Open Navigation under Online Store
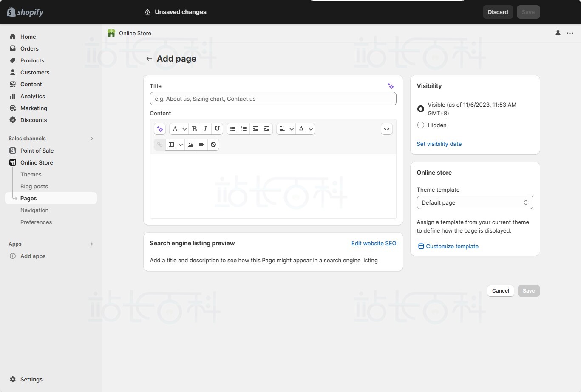This screenshot has height=392, width=581. coord(34,210)
